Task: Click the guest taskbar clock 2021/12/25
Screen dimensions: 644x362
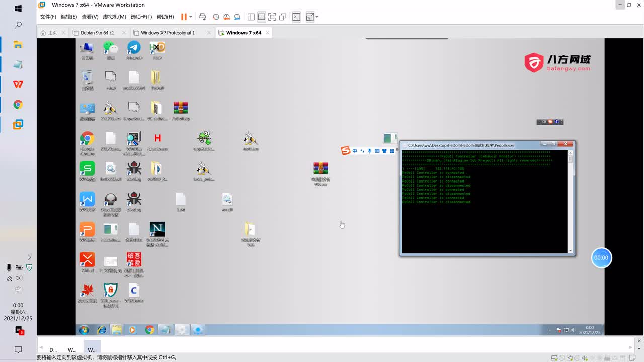Action: click(589, 330)
